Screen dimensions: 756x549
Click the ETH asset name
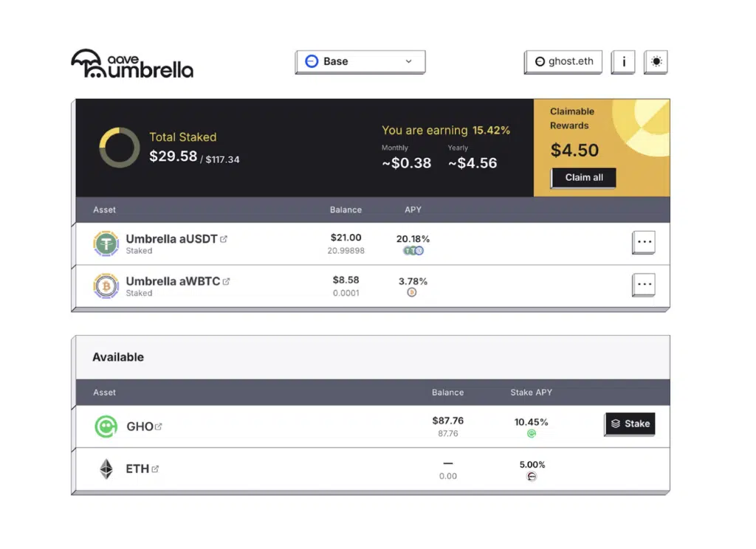click(x=137, y=469)
